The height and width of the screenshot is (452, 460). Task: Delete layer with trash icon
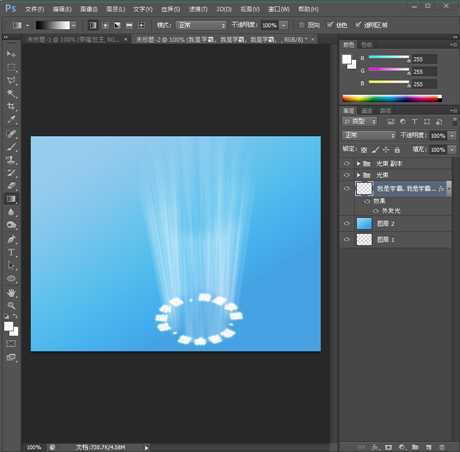[442, 447]
